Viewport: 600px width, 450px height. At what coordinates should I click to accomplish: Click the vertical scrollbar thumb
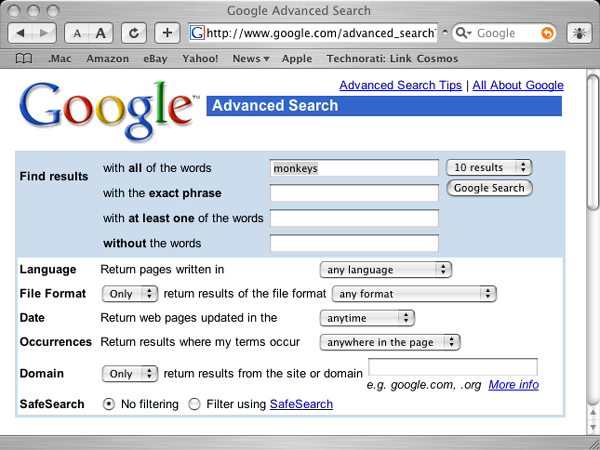(x=593, y=142)
